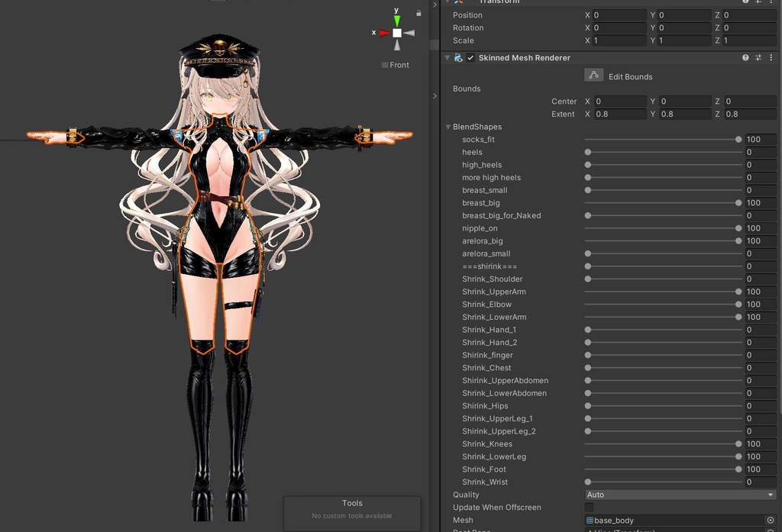This screenshot has width=782, height=532.
Task: Click the Shrink_Hand_2 label
Action: 490,343
